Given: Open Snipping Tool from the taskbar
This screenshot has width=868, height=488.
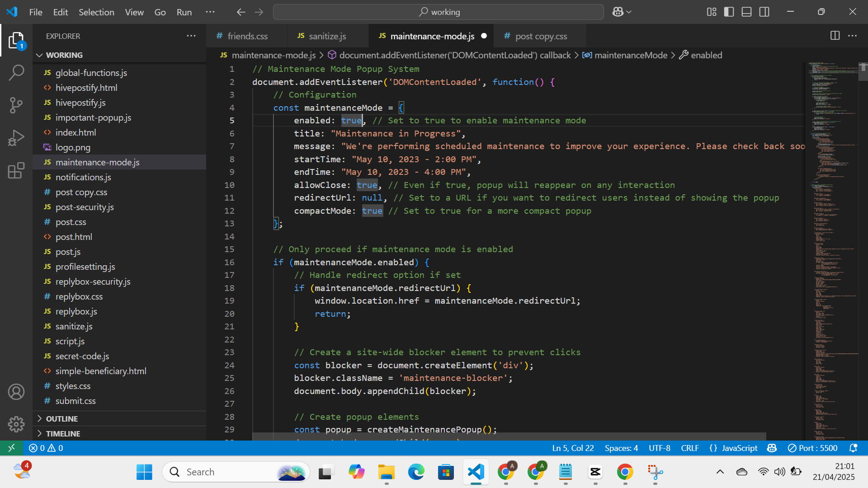Looking at the screenshot, I should click(x=655, y=472).
